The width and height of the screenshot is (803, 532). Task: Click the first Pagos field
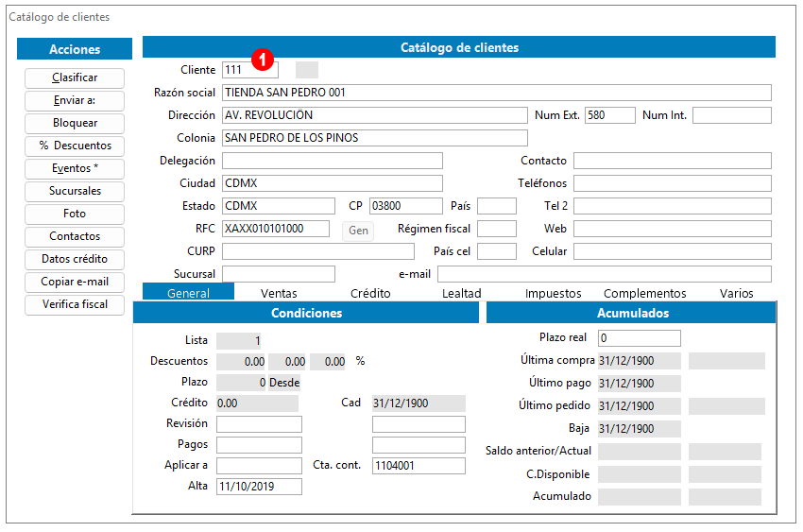coord(259,445)
